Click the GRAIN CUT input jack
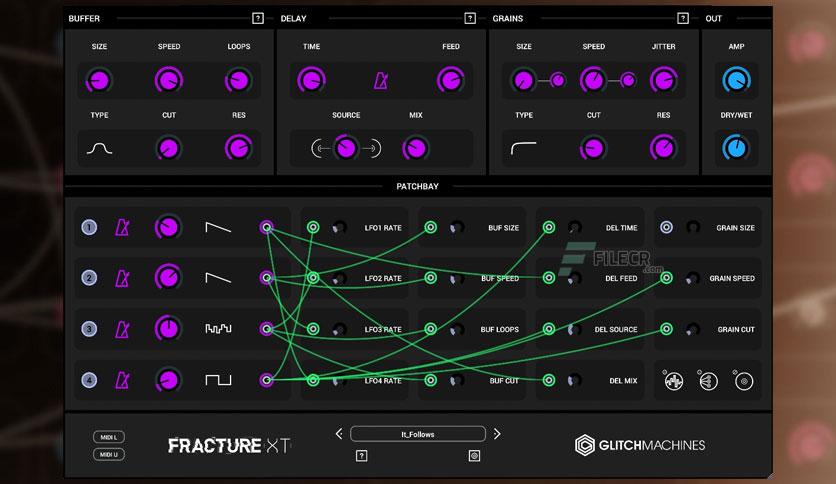Viewport: 836px width, 484px height. click(x=666, y=329)
